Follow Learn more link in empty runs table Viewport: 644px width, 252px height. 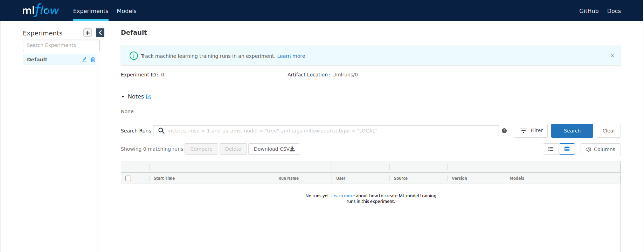343,196
